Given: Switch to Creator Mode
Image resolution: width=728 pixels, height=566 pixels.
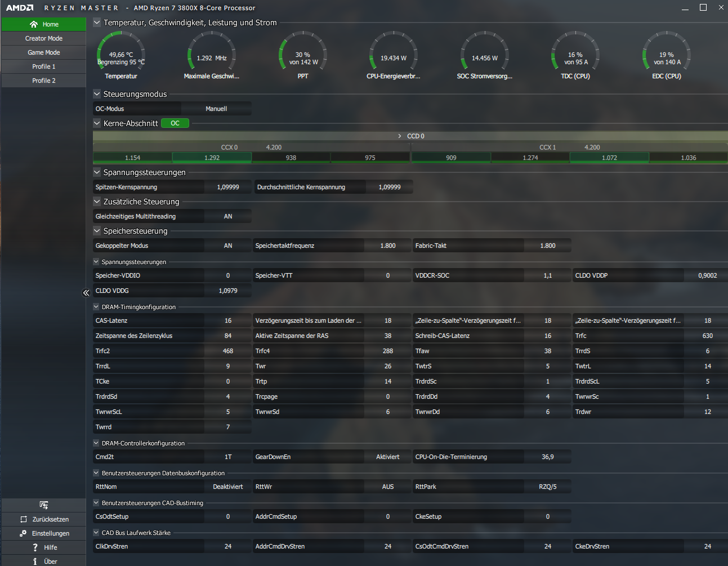Looking at the screenshot, I should [43, 38].
